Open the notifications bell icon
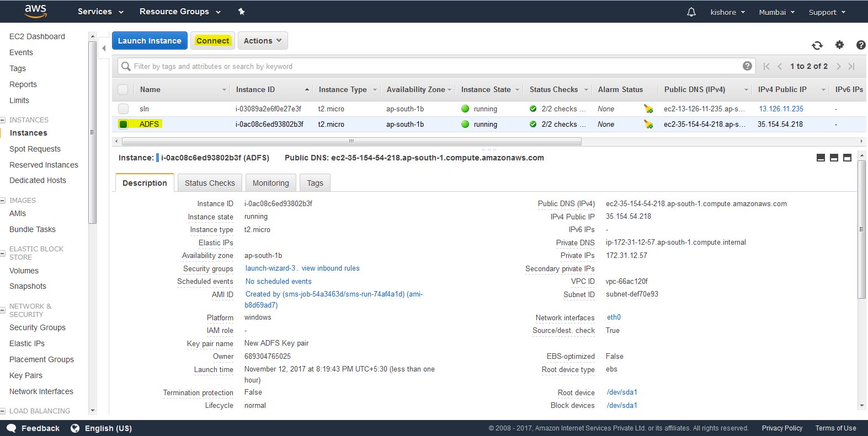Image resolution: width=868 pixels, height=436 pixels. (691, 12)
